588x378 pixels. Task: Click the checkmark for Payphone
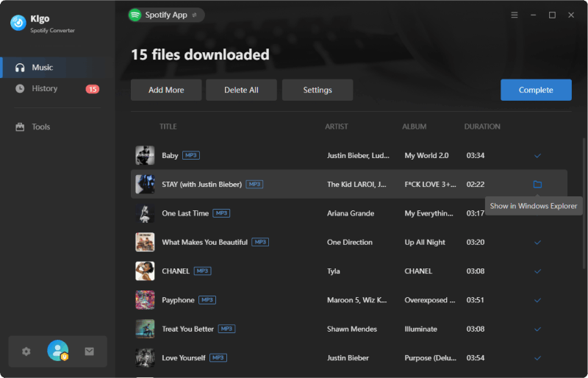point(537,300)
